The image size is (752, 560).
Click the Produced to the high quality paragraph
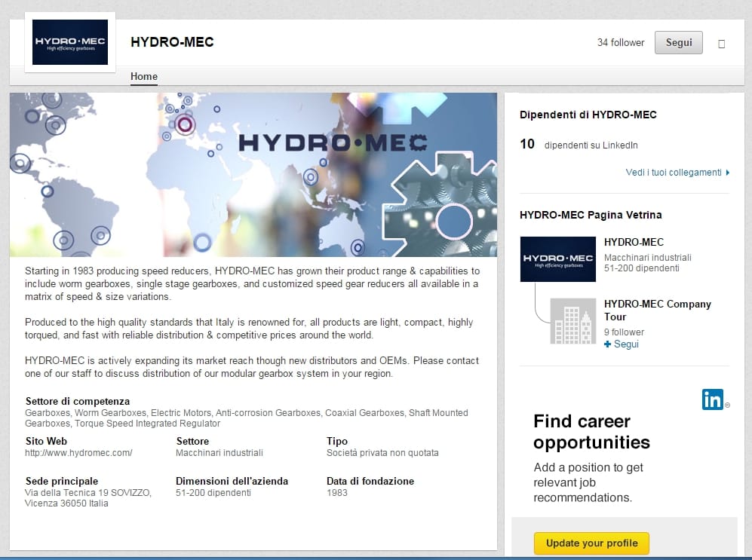click(249, 329)
